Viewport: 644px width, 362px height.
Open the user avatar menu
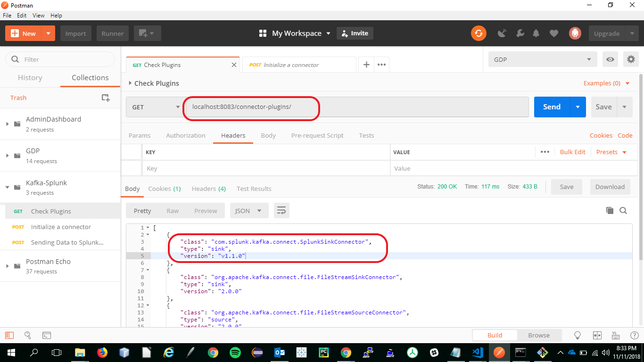point(575,33)
